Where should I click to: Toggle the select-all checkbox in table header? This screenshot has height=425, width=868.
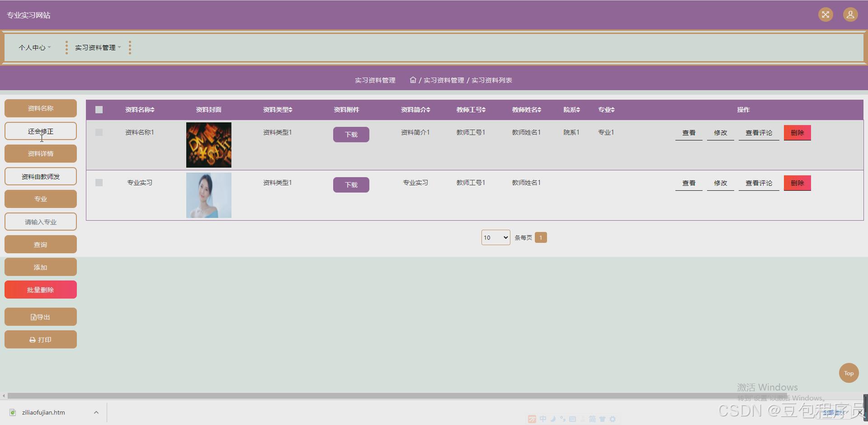(99, 109)
